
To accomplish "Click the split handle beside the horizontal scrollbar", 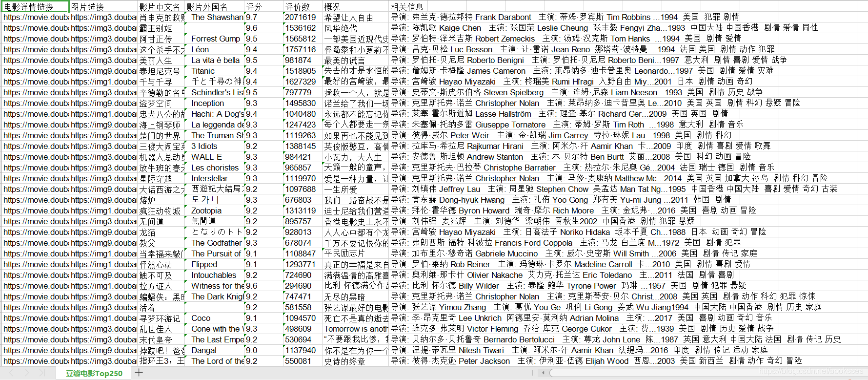I will click(533, 373).
